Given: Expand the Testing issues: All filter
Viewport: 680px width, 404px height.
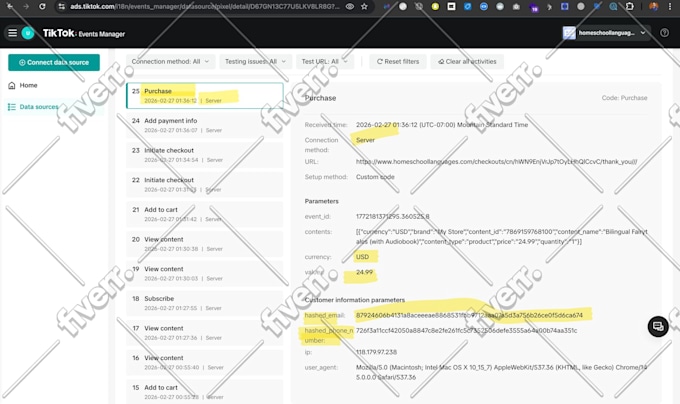Looking at the screenshot, I should (255, 62).
